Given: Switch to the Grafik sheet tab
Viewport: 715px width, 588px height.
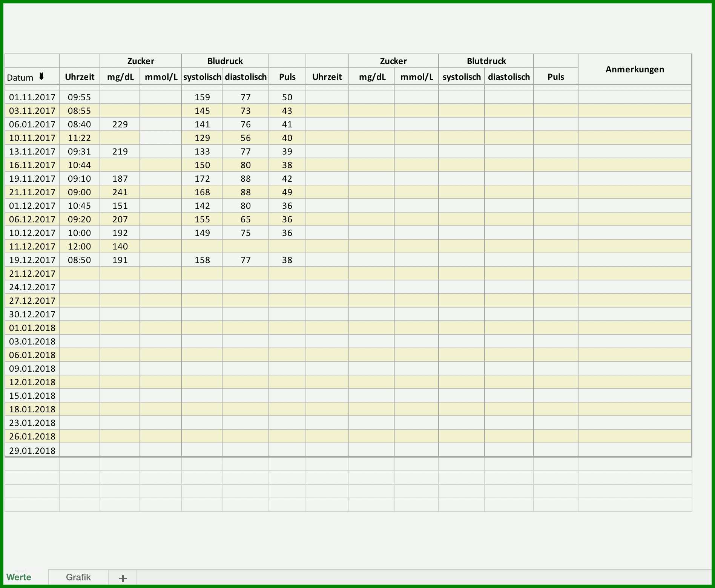Looking at the screenshot, I should (x=78, y=577).
